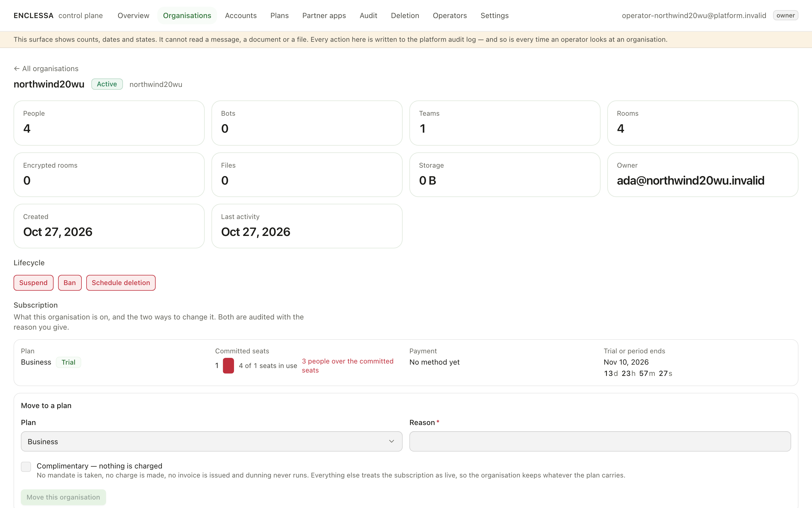812x508 pixels.
Task: Click the Rooms count card
Action: pyautogui.click(x=703, y=123)
